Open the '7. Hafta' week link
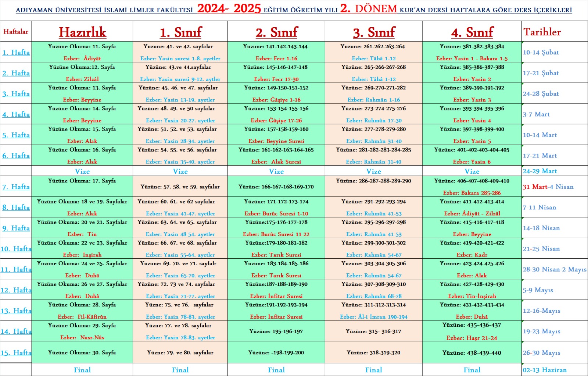The width and height of the screenshot is (588, 376). pyautogui.click(x=16, y=187)
